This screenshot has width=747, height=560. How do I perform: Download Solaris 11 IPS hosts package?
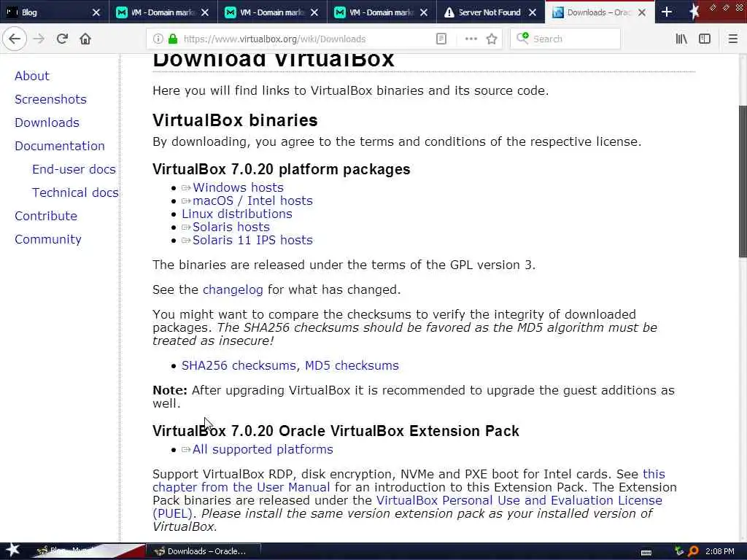coord(252,240)
